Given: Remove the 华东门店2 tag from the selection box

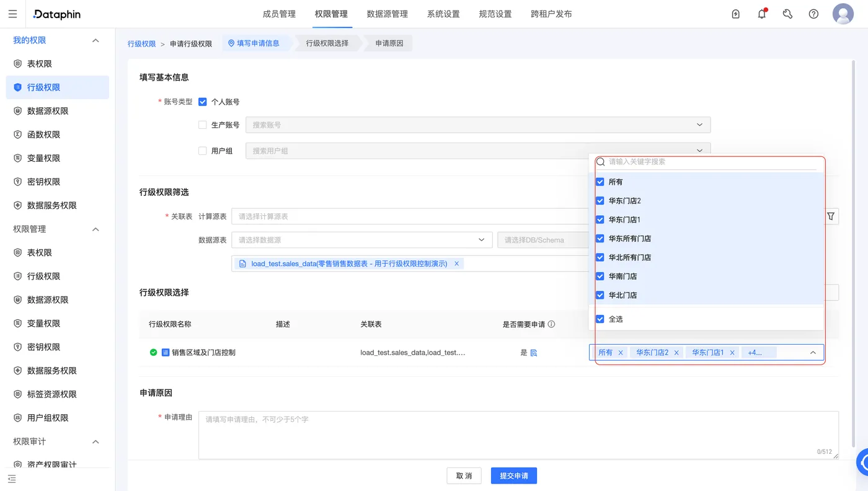Looking at the screenshot, I should pos(676,353).
